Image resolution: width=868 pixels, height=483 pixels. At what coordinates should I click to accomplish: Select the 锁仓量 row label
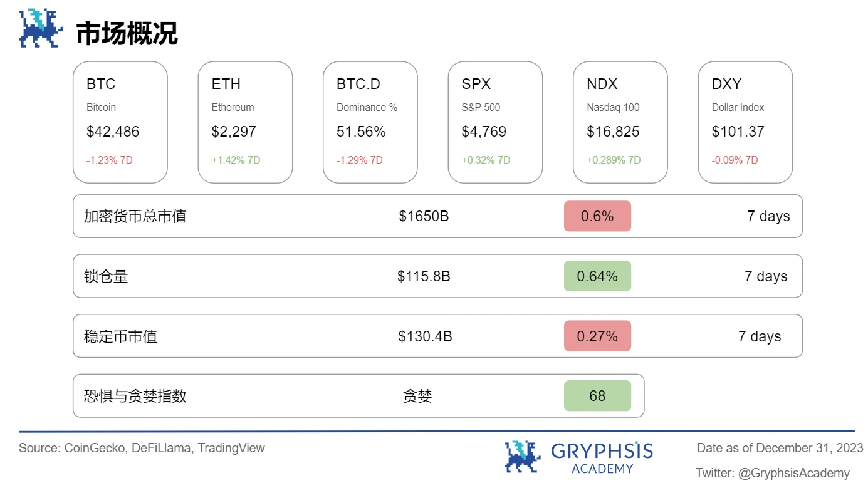click(106, 276)
